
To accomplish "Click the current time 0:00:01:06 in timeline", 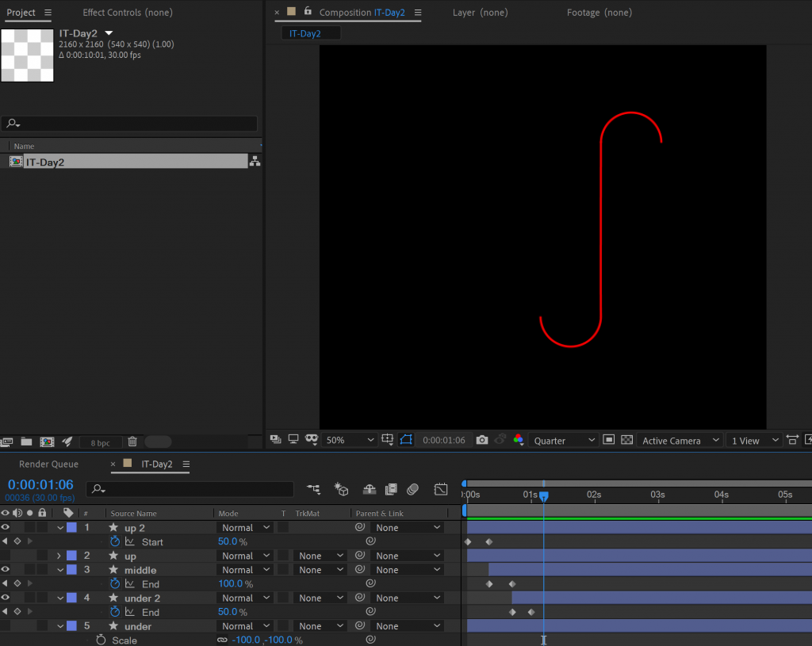I will 40,484.
